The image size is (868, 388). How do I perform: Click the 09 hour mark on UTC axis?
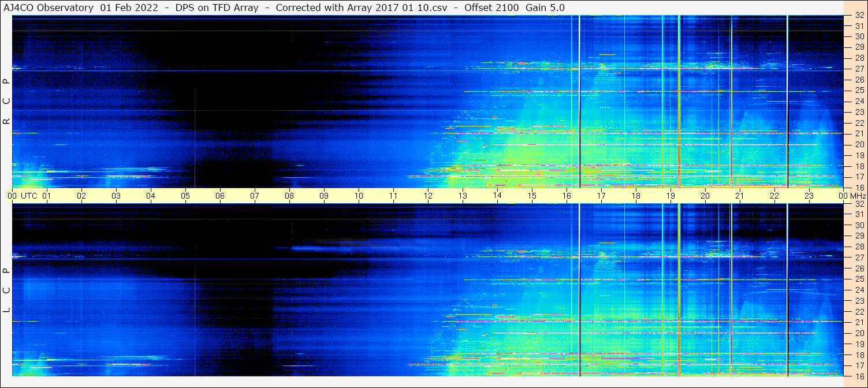324,196
